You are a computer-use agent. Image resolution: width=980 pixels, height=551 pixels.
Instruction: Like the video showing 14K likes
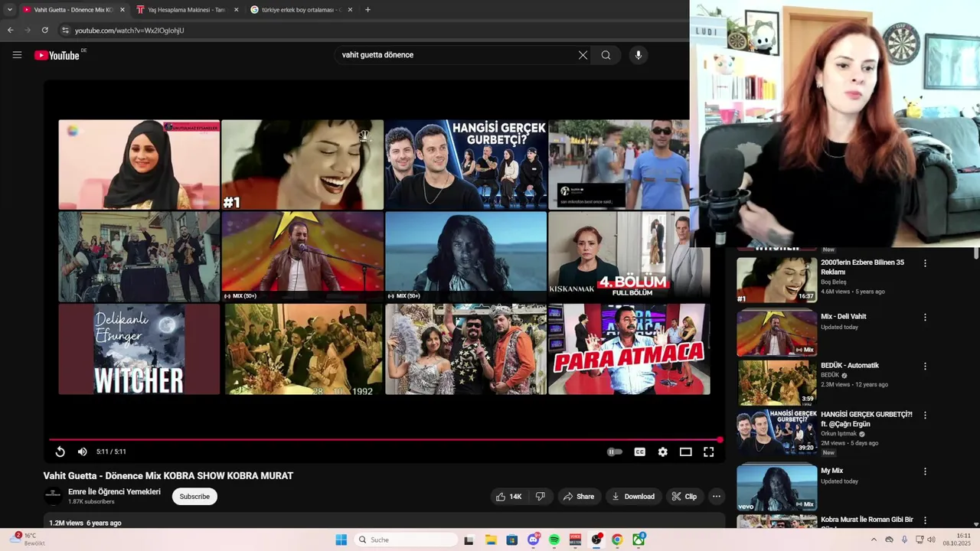click(508, 497)
